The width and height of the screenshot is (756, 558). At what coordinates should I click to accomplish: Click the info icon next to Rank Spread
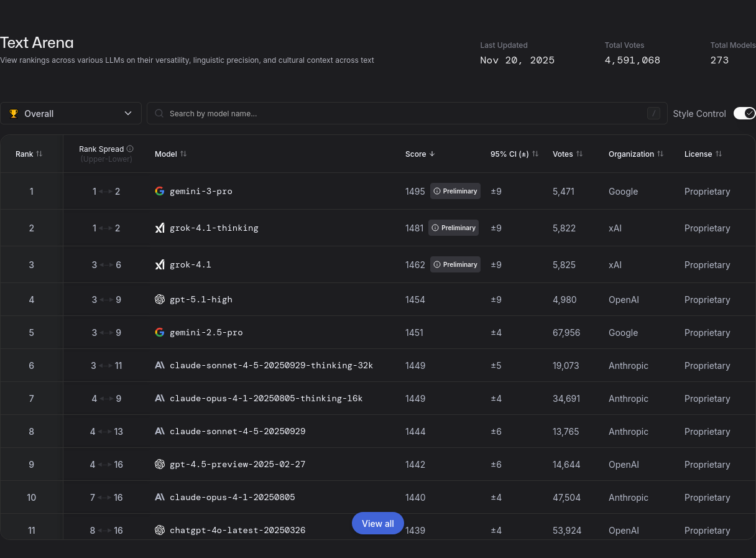[x=130, y=149]
